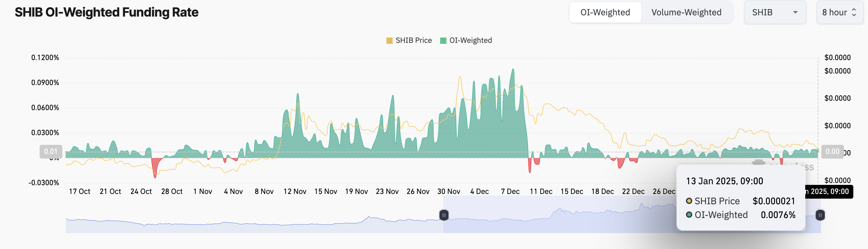The height and width of the screenshot is (249, 868).
Task: Click the 0.0300% y-axis label
Action: click(x=45, y=133)
